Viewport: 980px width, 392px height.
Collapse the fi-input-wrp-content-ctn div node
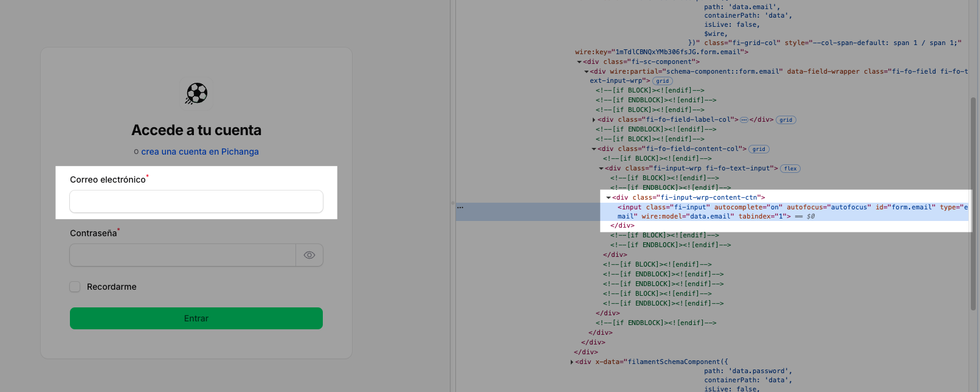tap(609, 198)
